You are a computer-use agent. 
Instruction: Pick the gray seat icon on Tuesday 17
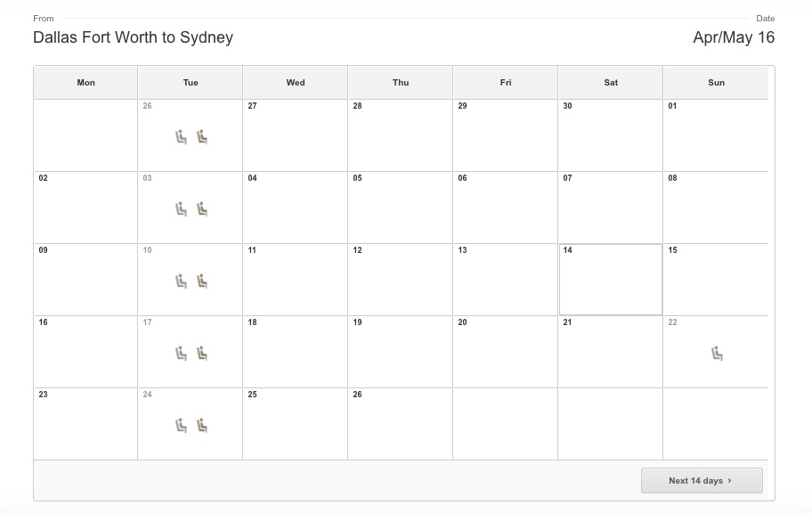[x=181, y=354]
